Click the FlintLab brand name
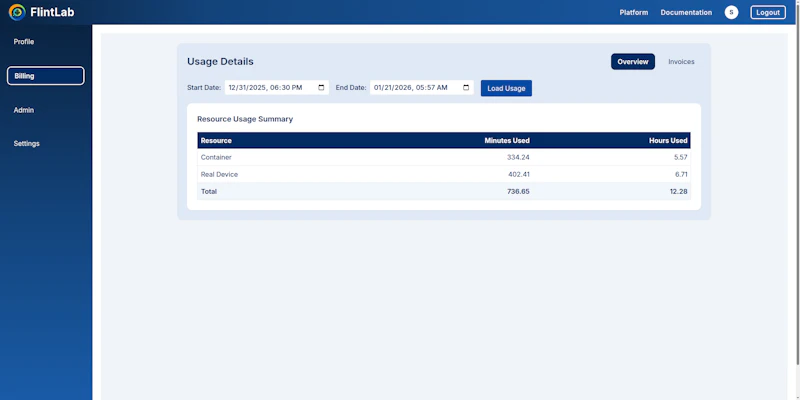 [x=52, y=12]
